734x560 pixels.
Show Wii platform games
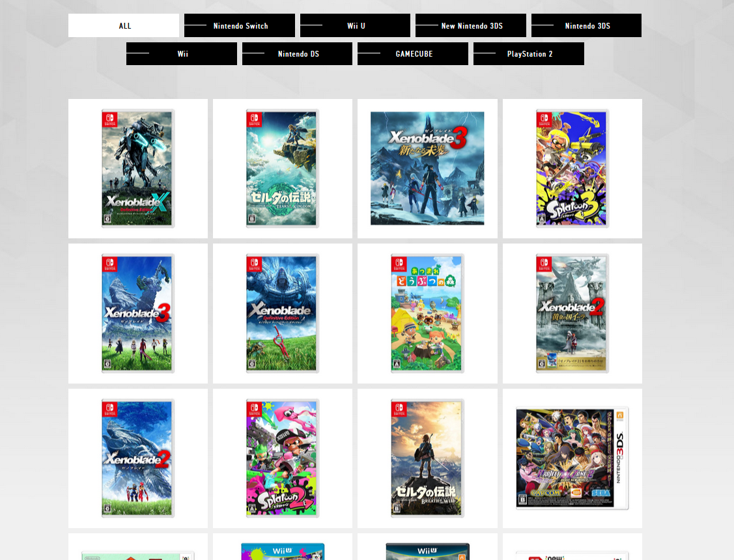click(182, 54)
